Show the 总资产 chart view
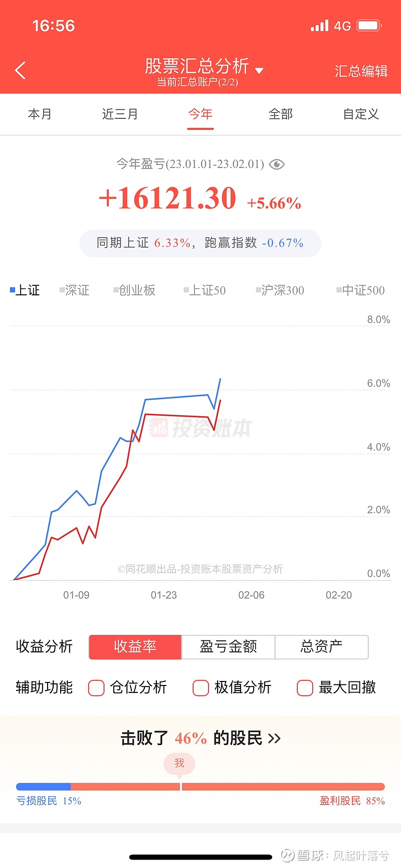401x868 pixels. pyautogui.click(x=322, y=647)
